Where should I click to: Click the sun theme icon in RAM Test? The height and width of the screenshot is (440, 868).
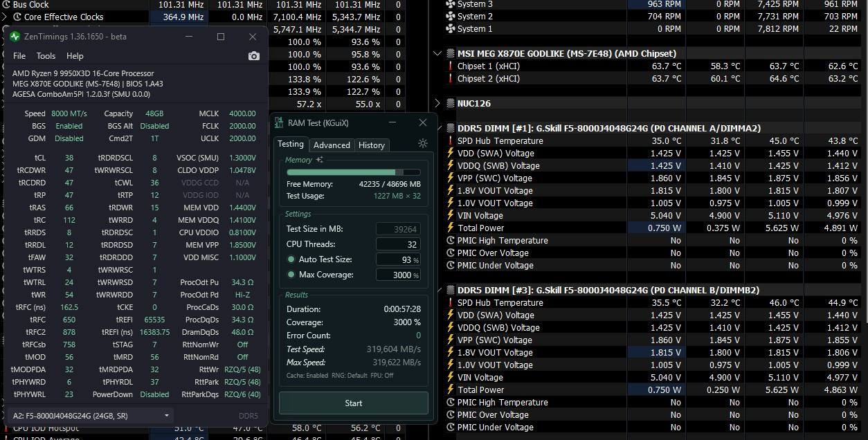click(423, 144)
